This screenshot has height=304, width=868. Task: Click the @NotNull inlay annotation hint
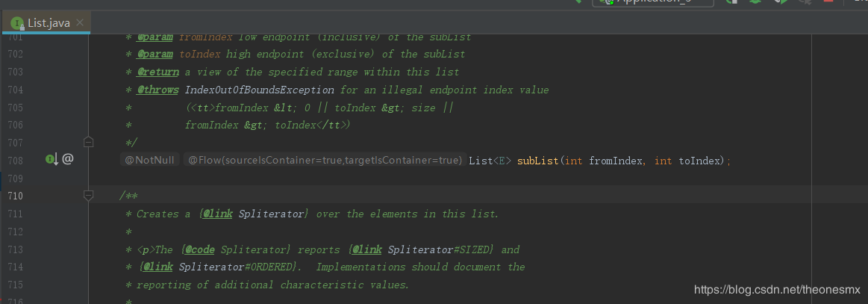149,161
